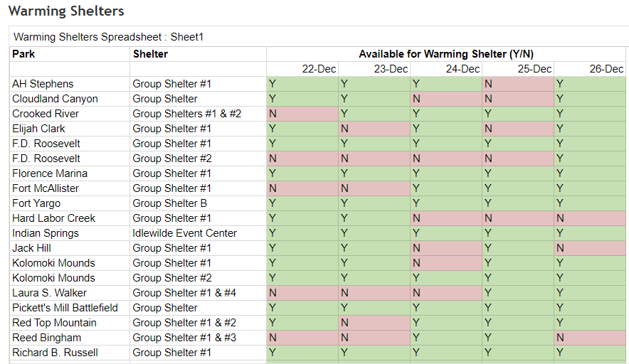The height and width of the screenshot is (364, 629).
Task: Click the Laura S. Walker park cell
Action: click(x=70, y=293)
